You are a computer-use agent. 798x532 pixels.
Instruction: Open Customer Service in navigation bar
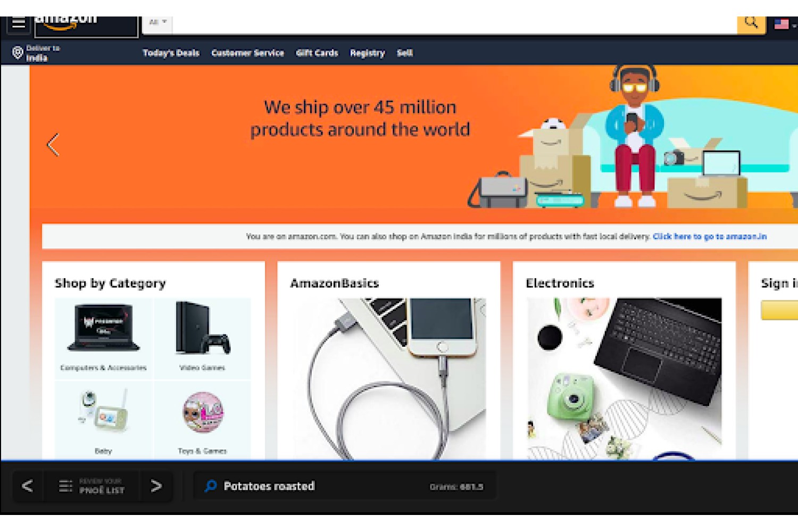pos(248,53)
